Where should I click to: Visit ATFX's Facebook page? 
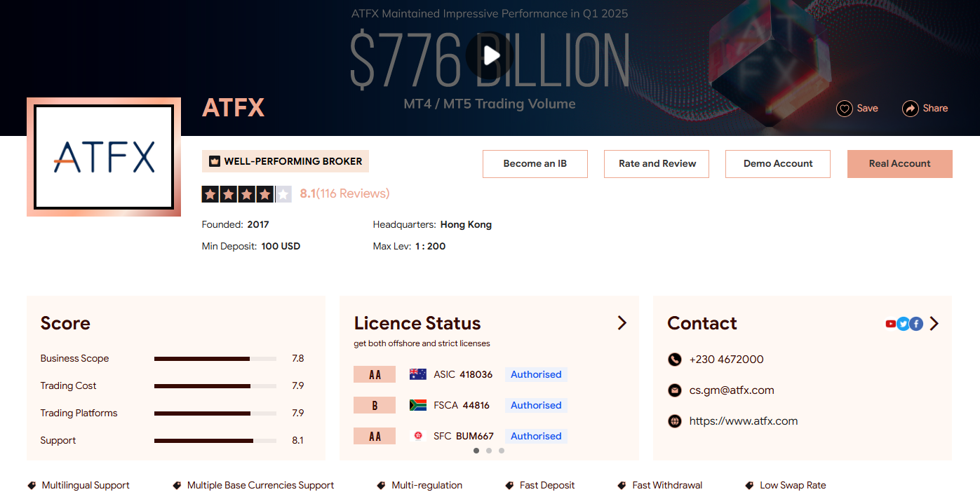point(916,323)
